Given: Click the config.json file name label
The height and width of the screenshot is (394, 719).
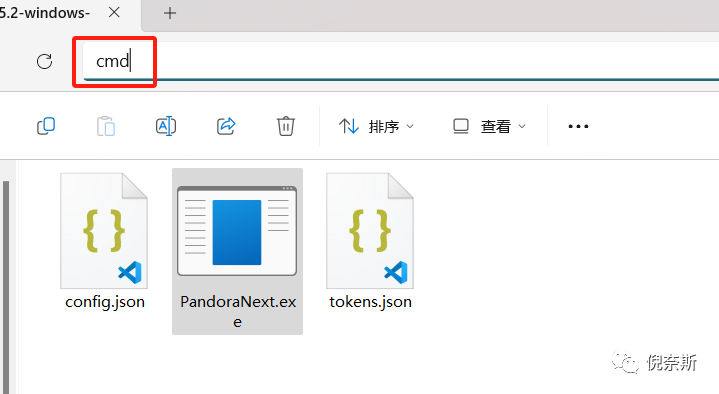Looking at the screenshot, I should [x=105, y=302].
